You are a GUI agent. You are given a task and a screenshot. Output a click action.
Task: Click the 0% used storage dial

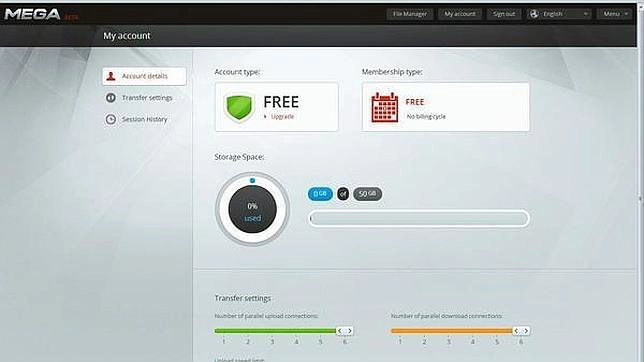point(252,209)
